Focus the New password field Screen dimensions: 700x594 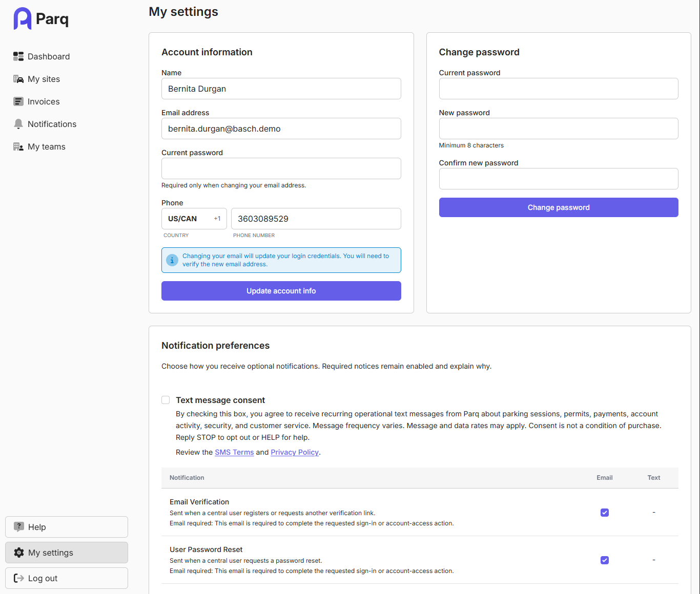coord(559,129)
